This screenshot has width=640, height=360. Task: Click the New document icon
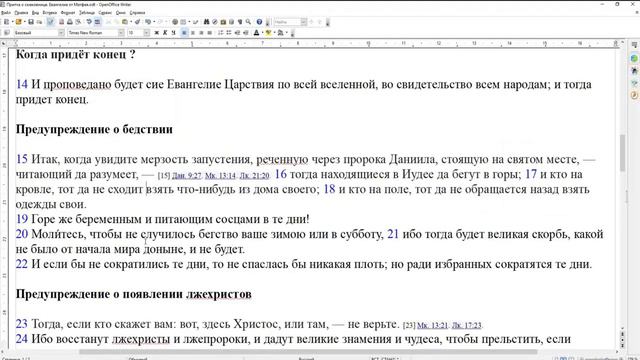pyautogui.click(x=7, y=22)
